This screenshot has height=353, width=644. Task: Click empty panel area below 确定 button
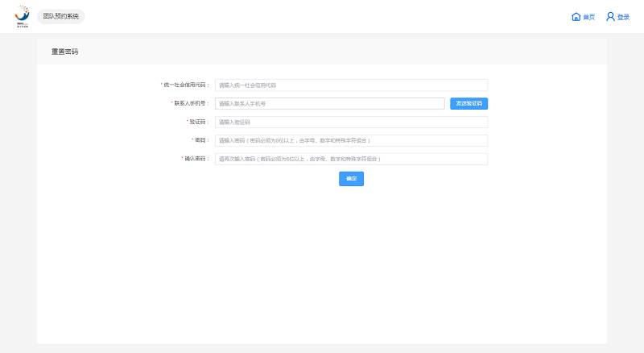click(322, 266)
